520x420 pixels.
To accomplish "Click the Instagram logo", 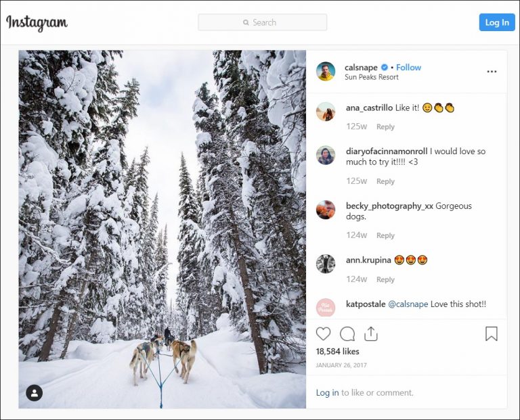I will tap(37, 22).
